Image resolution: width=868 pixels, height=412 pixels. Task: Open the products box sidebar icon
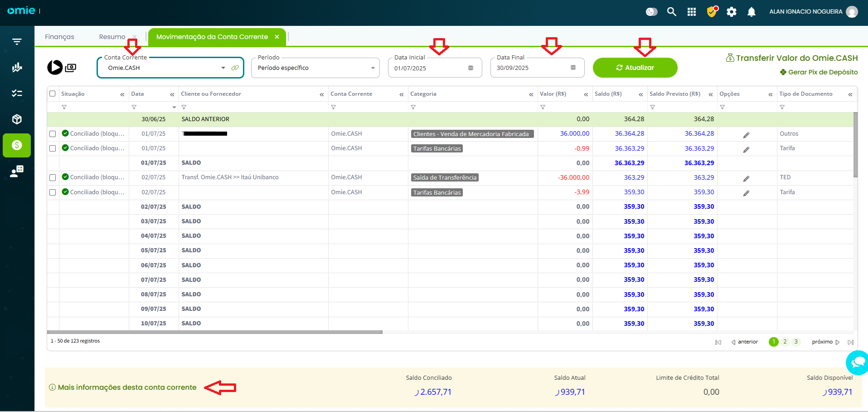click(17, 119)
